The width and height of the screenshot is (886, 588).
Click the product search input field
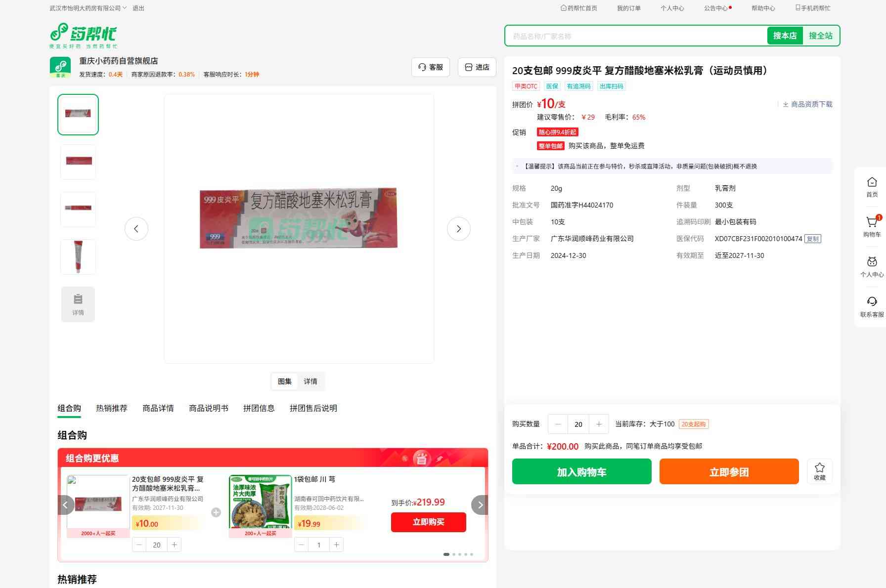(636, 36)
